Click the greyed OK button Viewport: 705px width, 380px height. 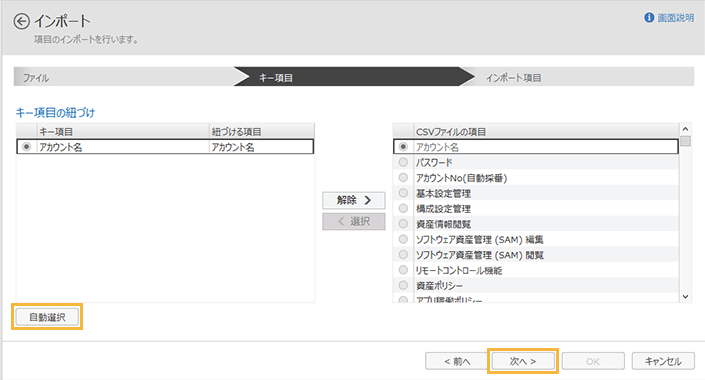pyautogui.click(x=593, y=361)
